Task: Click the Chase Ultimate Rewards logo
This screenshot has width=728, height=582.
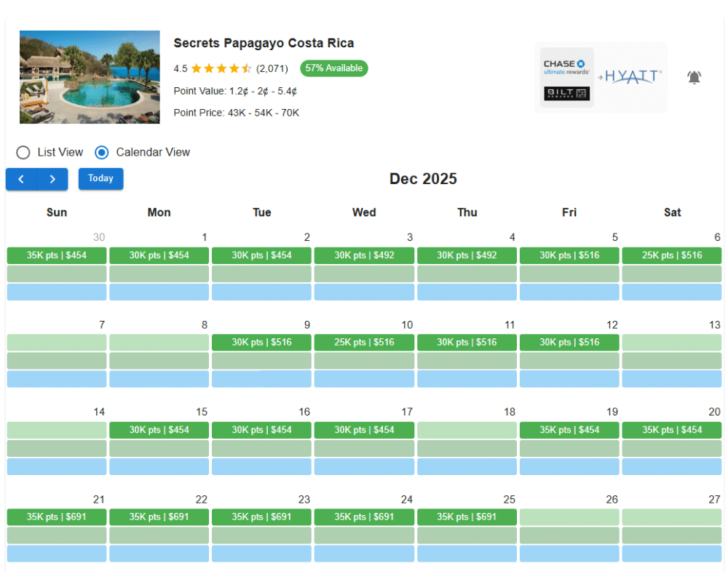Action: click(x=566, y=67)
